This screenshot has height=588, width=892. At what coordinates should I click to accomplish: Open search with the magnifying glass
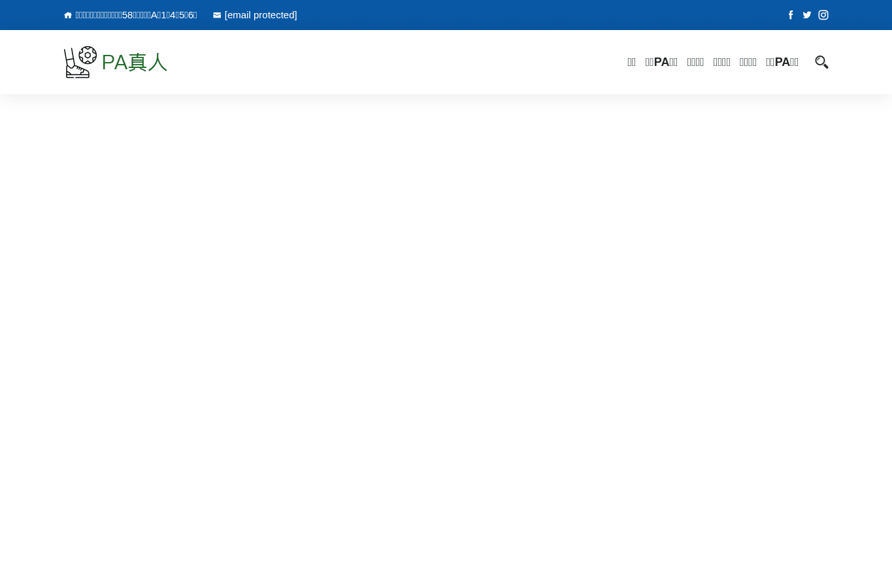821,62
